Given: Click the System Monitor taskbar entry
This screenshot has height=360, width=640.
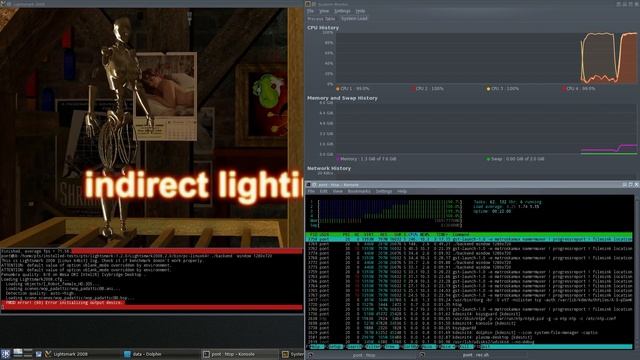Looking at the screenshot, I should click(293, 354).
